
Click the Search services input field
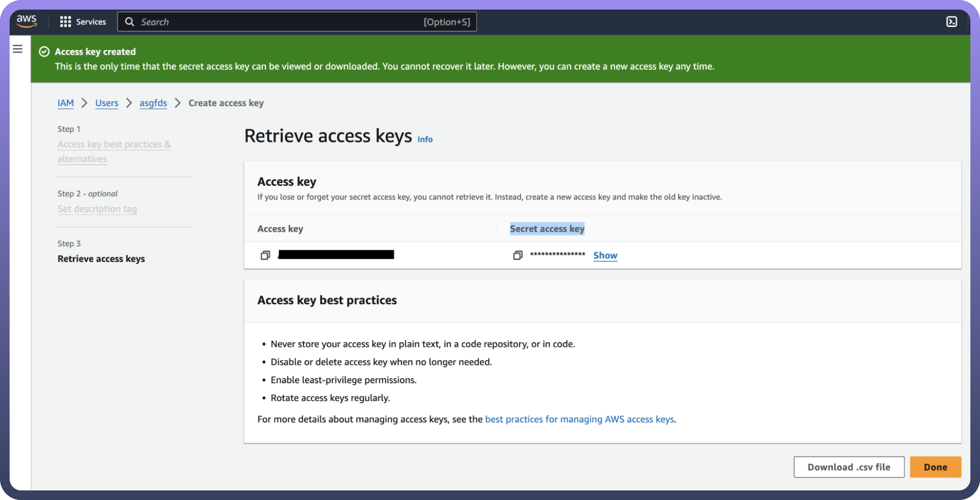pyautogui.click(x=281, y=22)
